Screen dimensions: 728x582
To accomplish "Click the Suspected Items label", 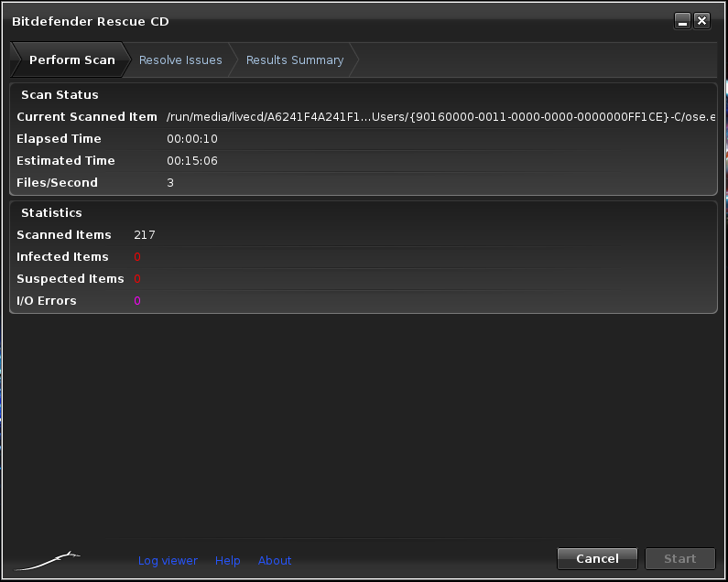I will [71, 278].
